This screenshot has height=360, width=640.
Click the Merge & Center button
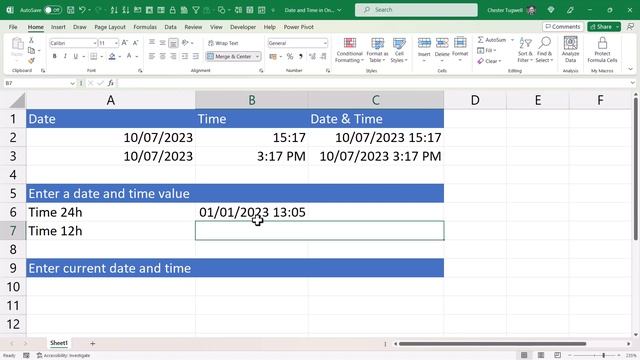click(230, 56)
